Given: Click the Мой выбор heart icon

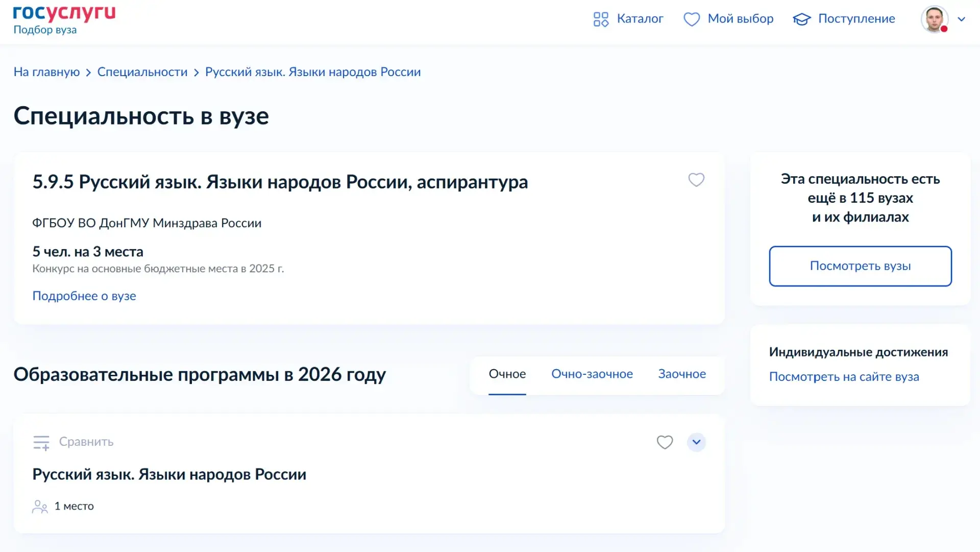Looking at the screenshot, I should pos(692,19).
